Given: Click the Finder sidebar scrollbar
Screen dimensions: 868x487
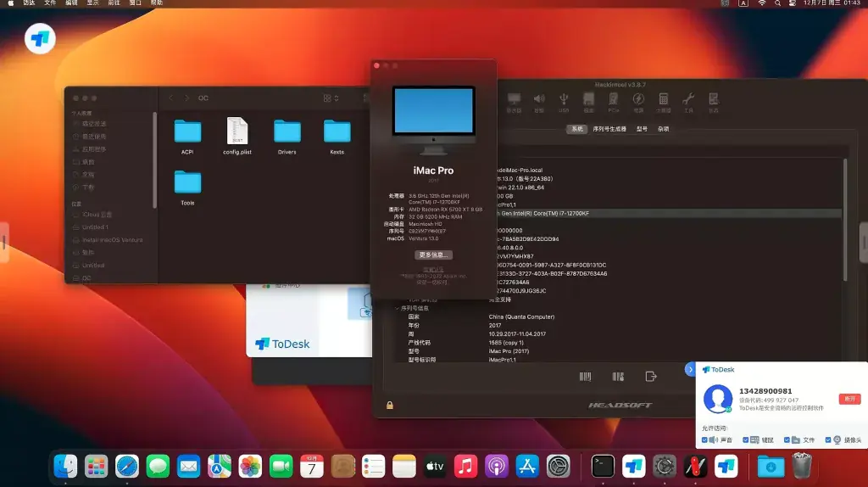Looking at the screenshot, I should tap(154, 160).
